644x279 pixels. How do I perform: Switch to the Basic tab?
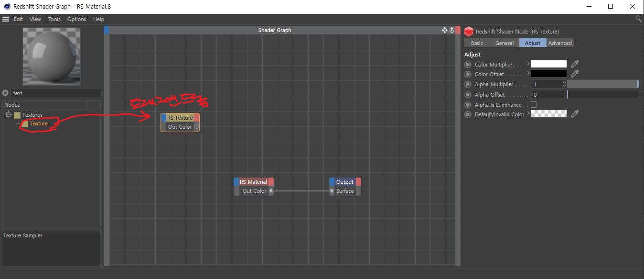click(477, 43)
